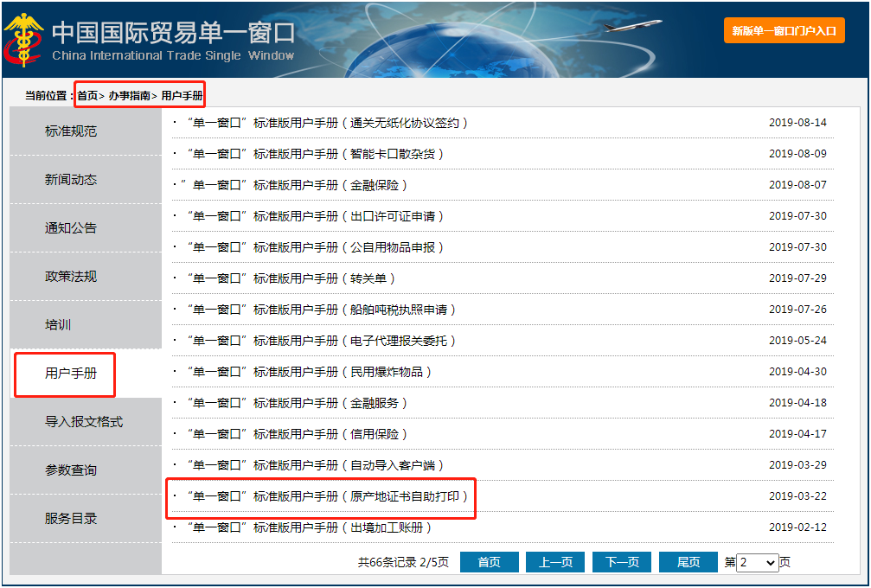Go to 通知公告 in the sidebar
This screenshot has height=588, width=871.
pyautogui.click(x=71, y=228)
